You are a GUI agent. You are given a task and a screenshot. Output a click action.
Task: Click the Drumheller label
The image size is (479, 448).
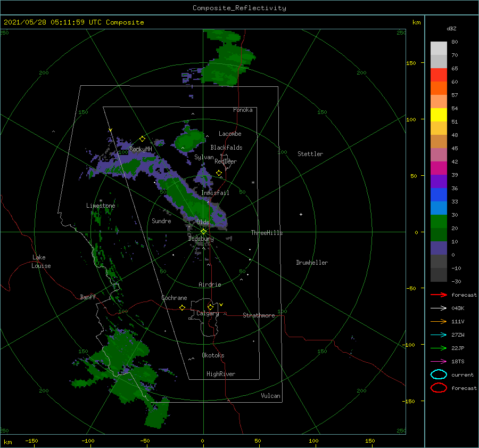click(312, 263)
